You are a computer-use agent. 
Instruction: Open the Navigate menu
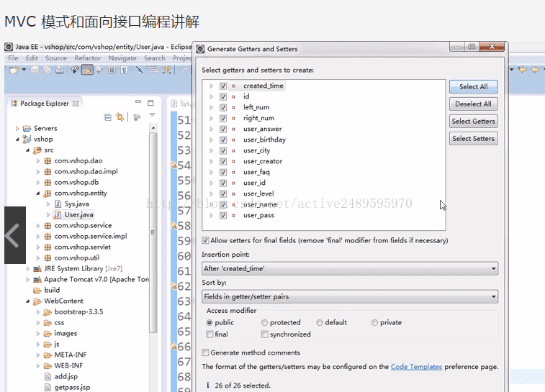tap(122, 58)
